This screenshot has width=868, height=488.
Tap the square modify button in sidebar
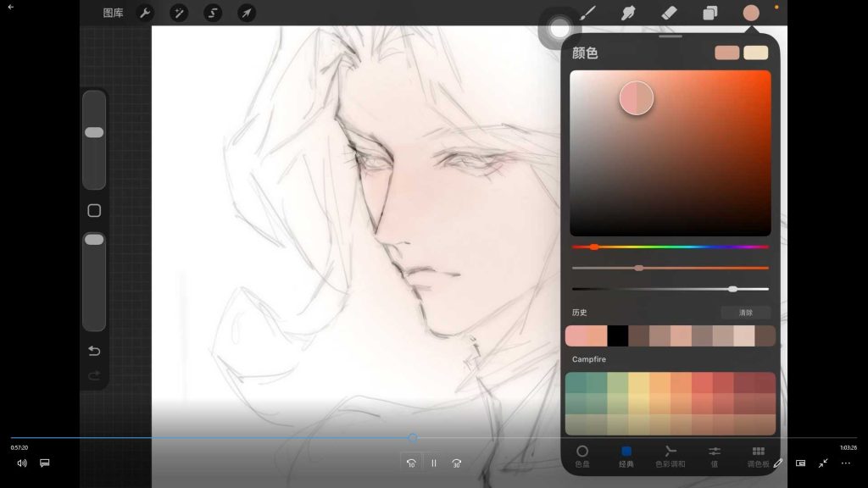point(94,210)
